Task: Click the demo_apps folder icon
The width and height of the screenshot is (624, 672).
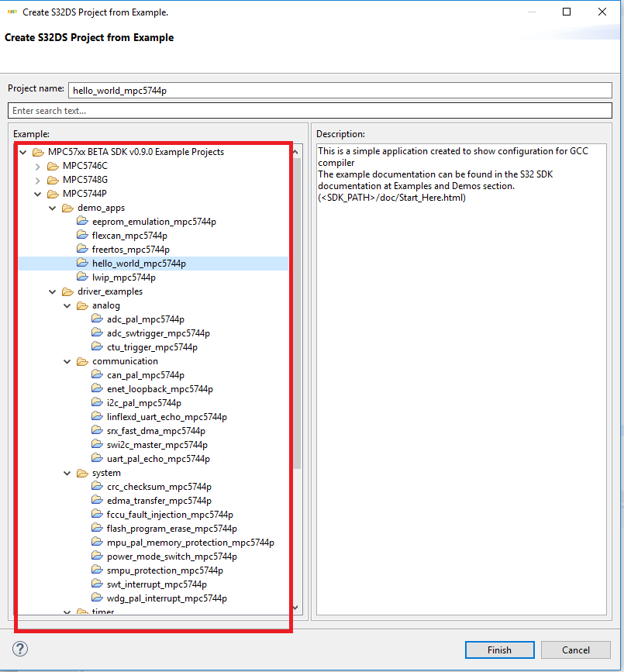Action: point(67,208)
